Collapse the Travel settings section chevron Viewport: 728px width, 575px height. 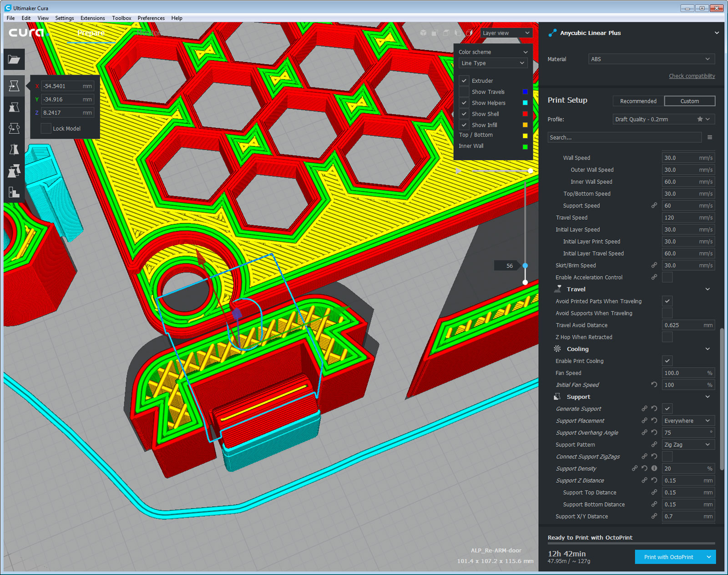tap(708, 289)
